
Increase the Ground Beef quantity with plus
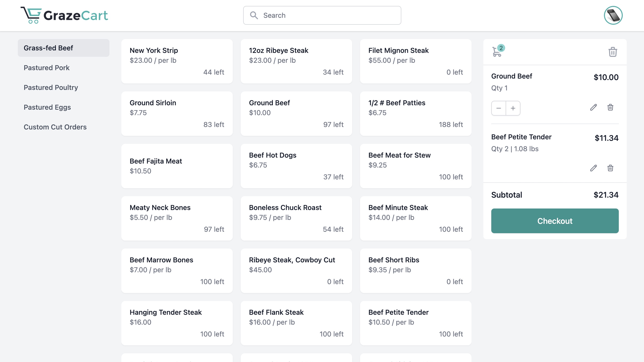point(513,108)
